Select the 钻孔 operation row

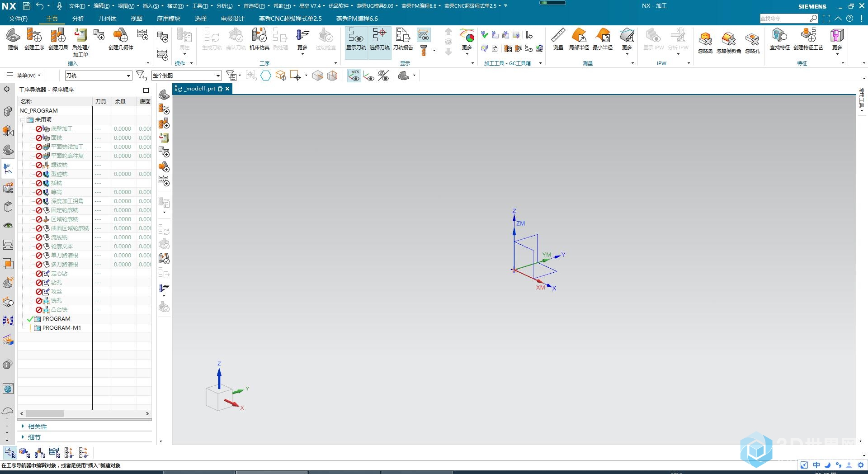(56, 283)
